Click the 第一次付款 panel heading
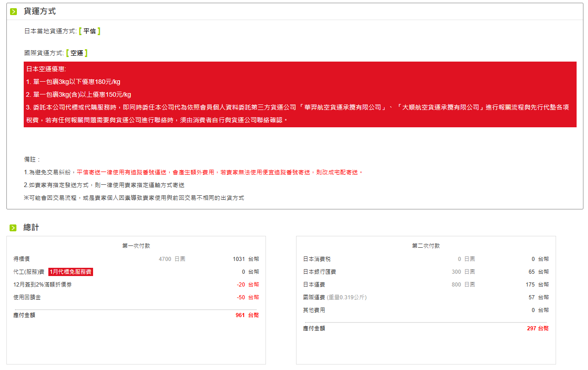588x370 pixels. point(136,245)
